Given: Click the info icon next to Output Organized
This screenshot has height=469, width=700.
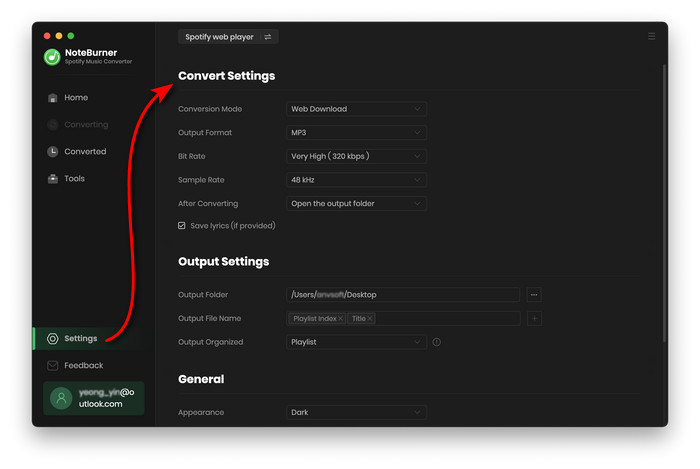Looking at the screenshot, I should 437,342.
